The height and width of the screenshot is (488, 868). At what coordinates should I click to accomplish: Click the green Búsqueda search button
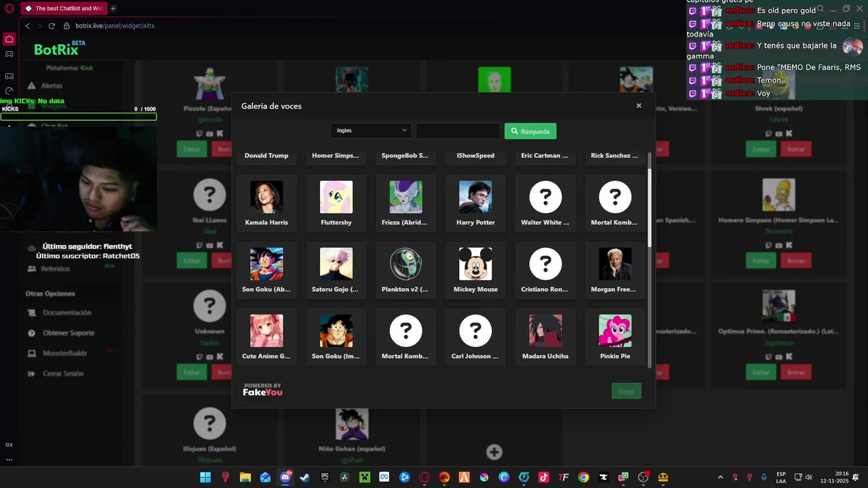click(x=530, y=131)
